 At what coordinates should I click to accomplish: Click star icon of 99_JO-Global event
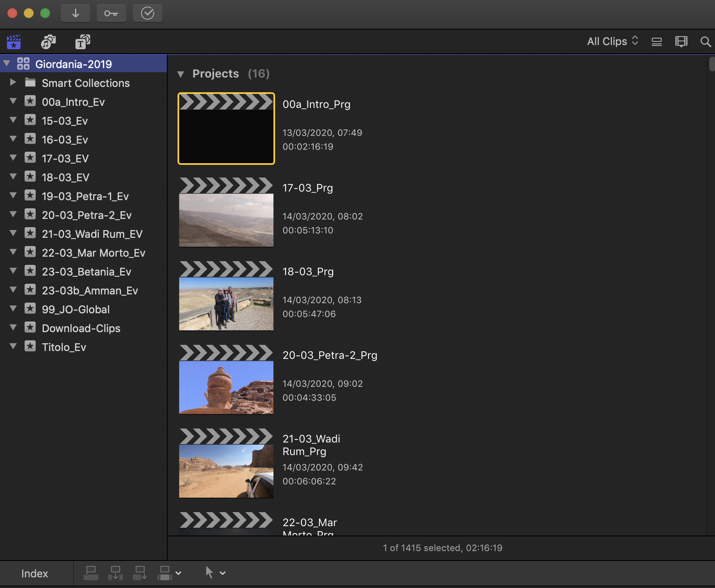click(30, 309)
